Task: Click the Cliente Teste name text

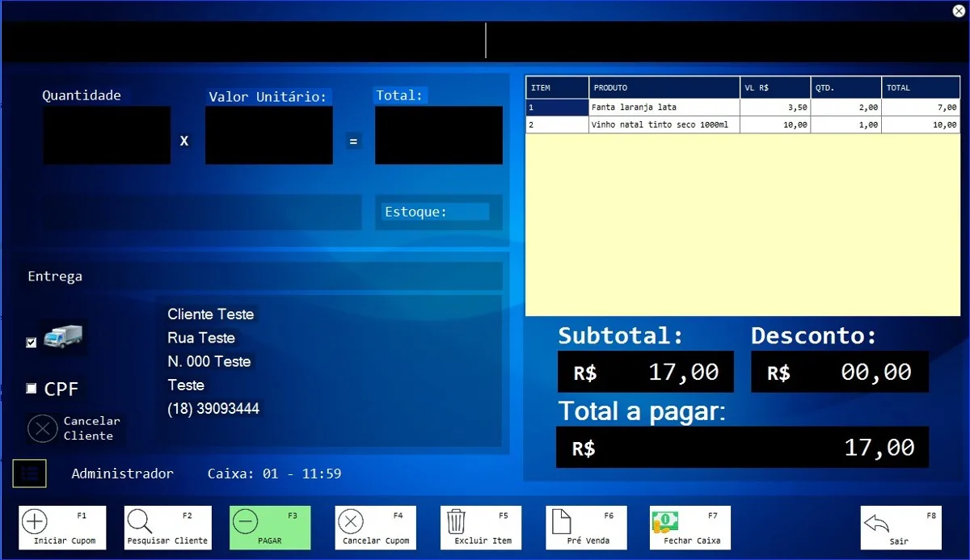Action: point(210,314)
